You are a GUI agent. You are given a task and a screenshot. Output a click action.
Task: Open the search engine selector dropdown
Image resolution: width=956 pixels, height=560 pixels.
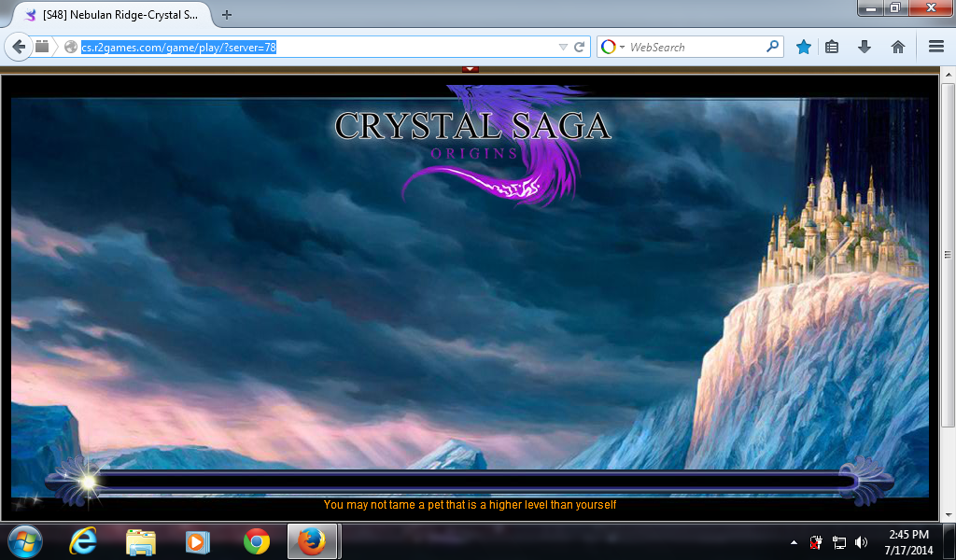coord(612,47)
